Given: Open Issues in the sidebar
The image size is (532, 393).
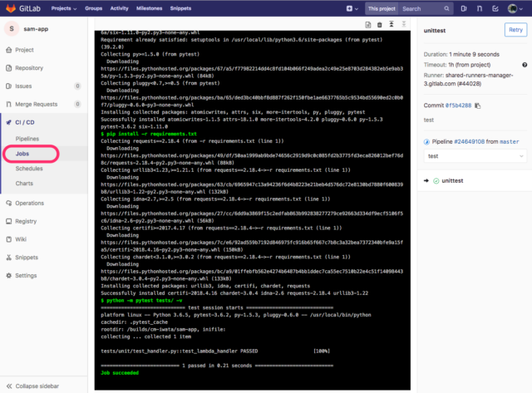Looking at the screenshot, I should tap(23, 86).
